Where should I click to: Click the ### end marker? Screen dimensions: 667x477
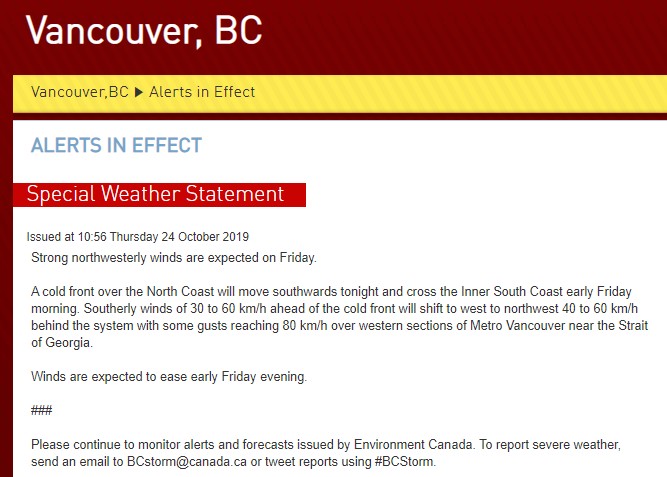click(x=41, y=411)
